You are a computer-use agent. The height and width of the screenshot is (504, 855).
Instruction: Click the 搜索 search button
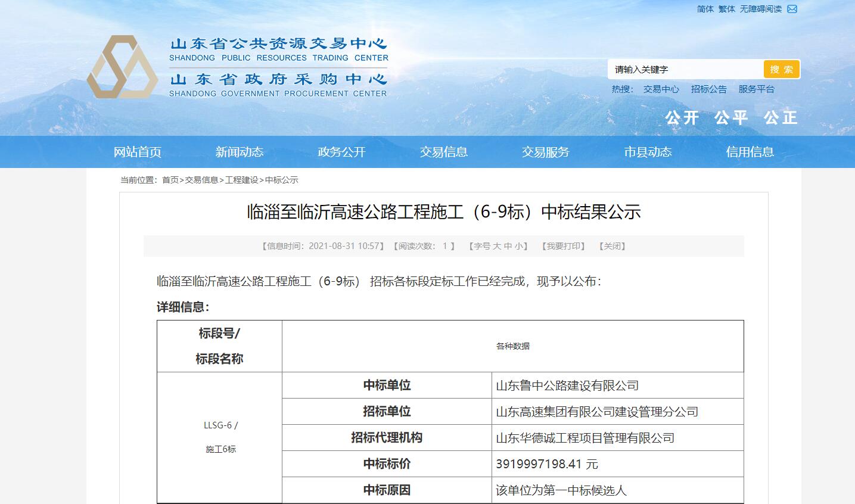[x=781, y=69]
